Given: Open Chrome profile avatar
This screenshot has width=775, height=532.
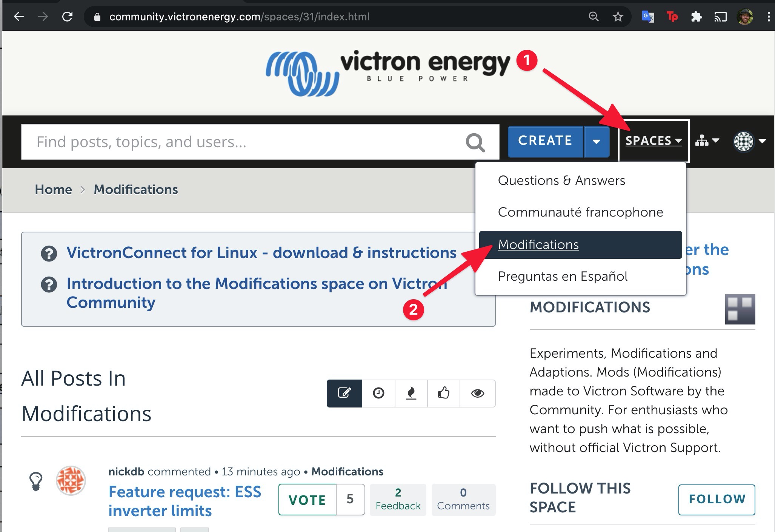Looking at the screenshot, I should 745,17.
